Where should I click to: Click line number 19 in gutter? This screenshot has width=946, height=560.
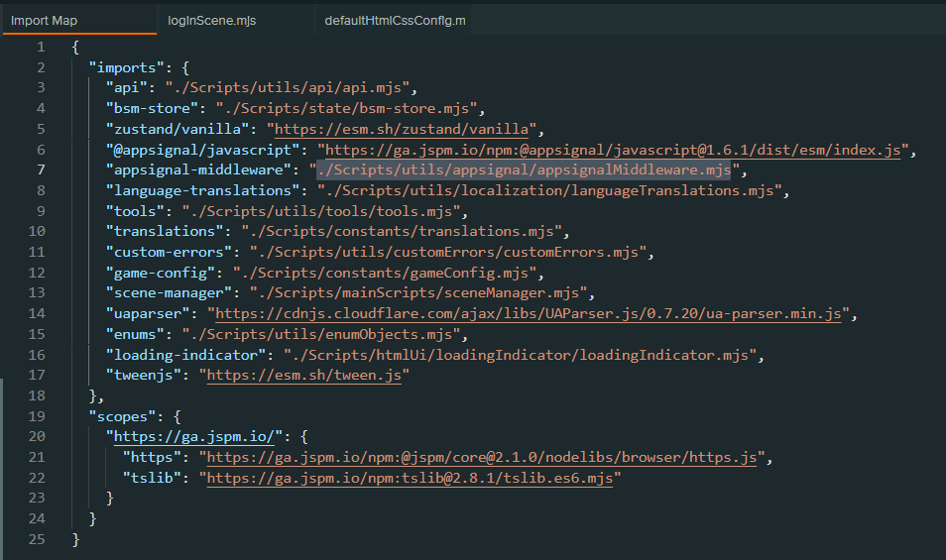point(37,417)
